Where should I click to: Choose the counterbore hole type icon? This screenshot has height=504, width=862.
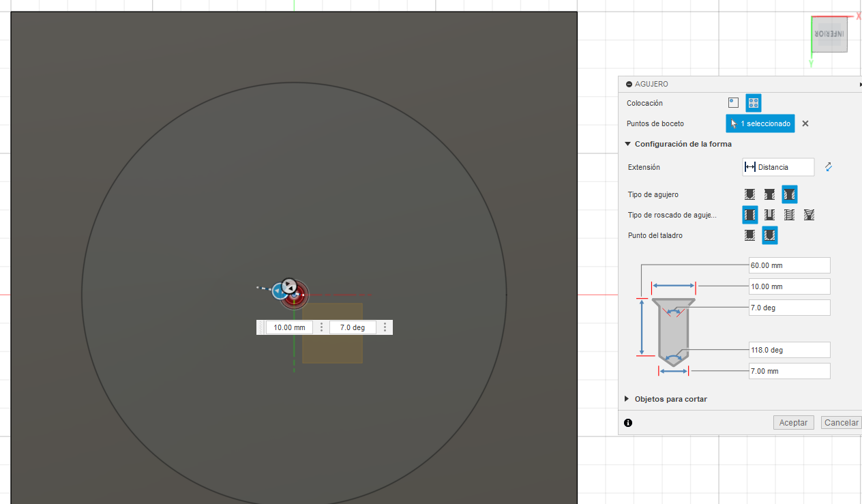tap(769, 194)
